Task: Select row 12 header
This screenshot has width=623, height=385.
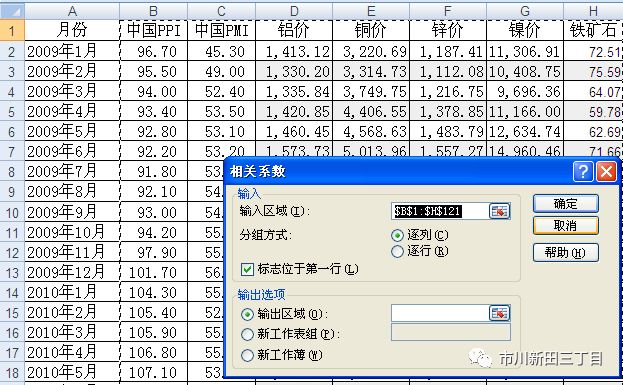Action: point(12,252)
